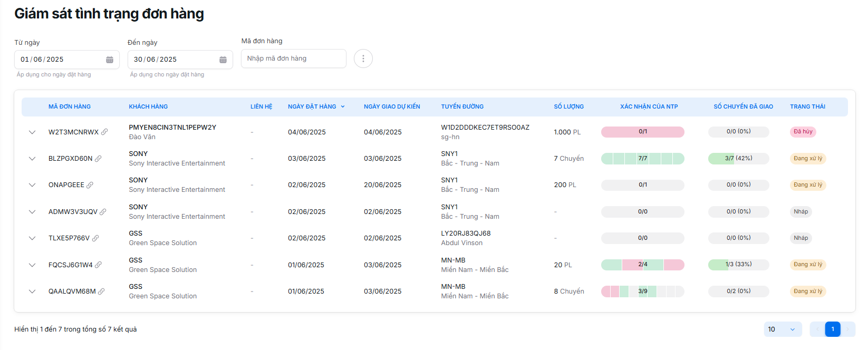Click link icon next to order W2T3MCNRWX

104,132
